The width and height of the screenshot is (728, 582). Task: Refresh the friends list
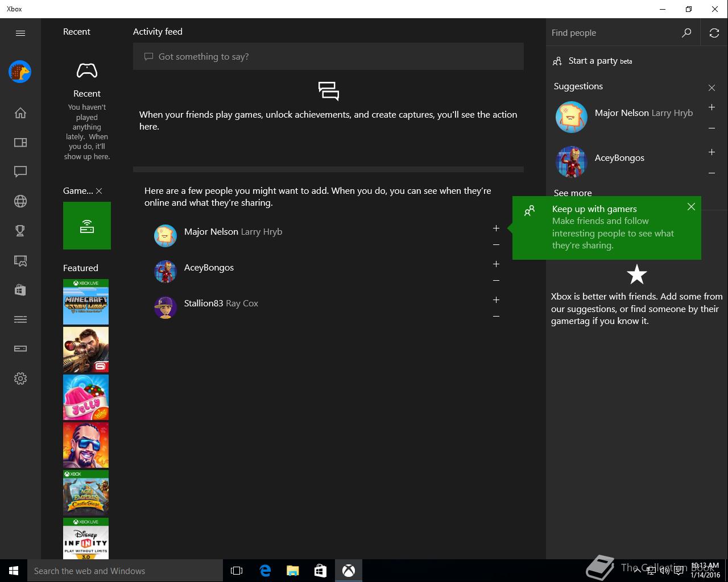(714, 33)
